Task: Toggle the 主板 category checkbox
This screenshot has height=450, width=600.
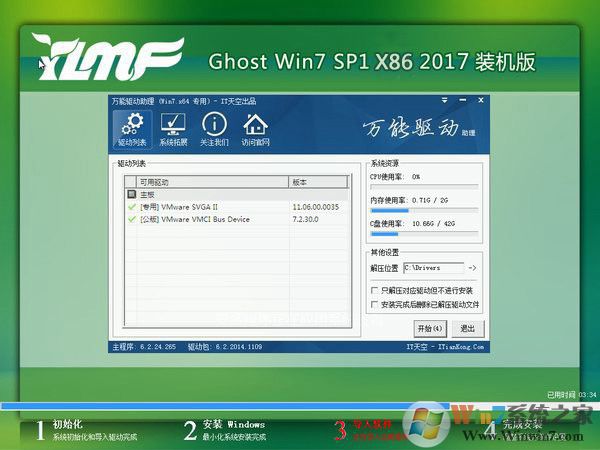Action: (132, 194)
